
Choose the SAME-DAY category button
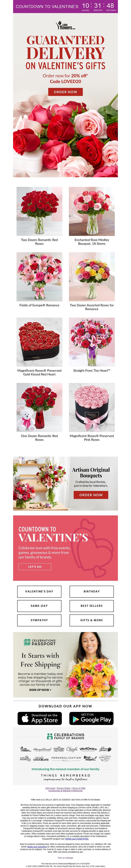tap(39, 605)
